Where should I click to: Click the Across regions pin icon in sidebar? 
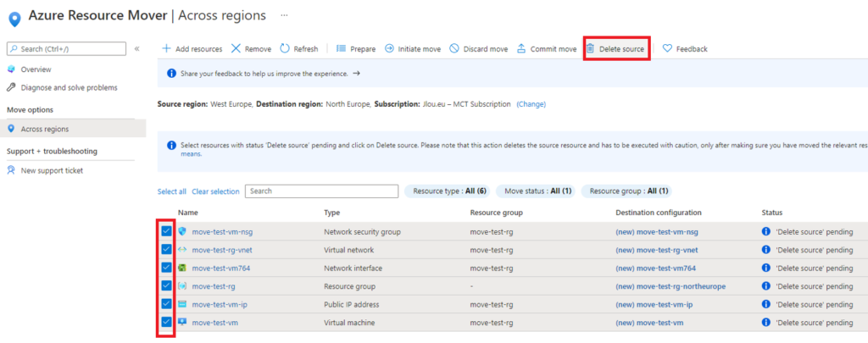pos(11,129)
